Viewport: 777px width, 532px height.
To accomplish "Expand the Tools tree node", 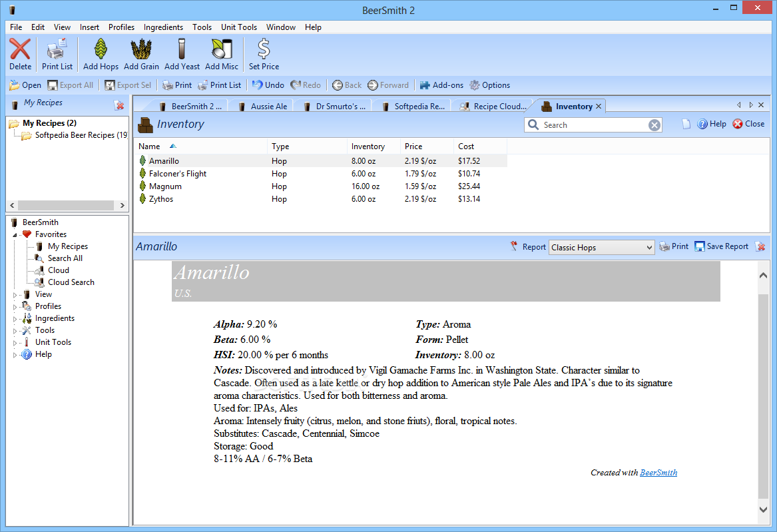I will (15, 331).
